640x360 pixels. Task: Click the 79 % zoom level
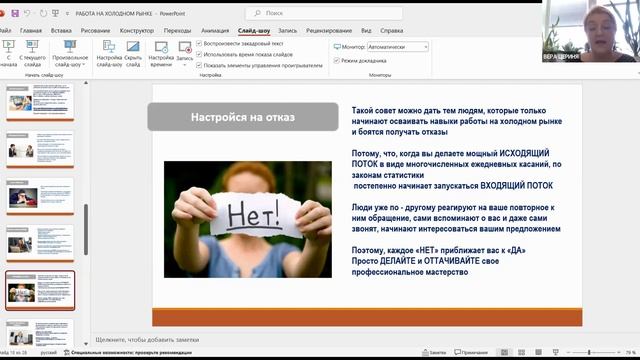[x=631, y=353]
